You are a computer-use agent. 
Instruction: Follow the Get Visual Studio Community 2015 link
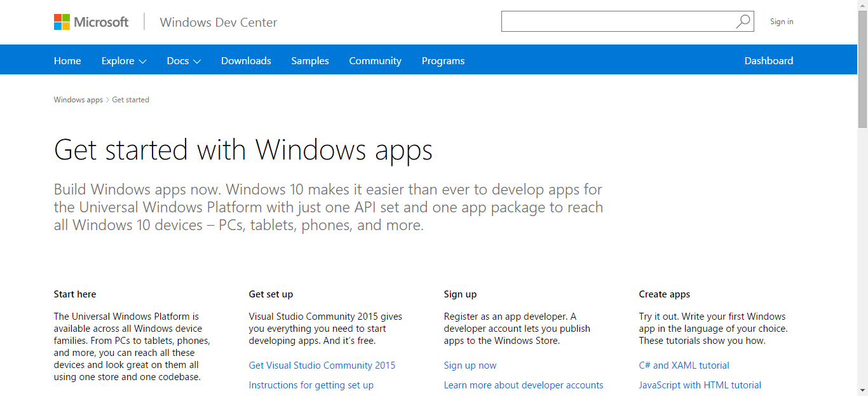coord(322,365)
